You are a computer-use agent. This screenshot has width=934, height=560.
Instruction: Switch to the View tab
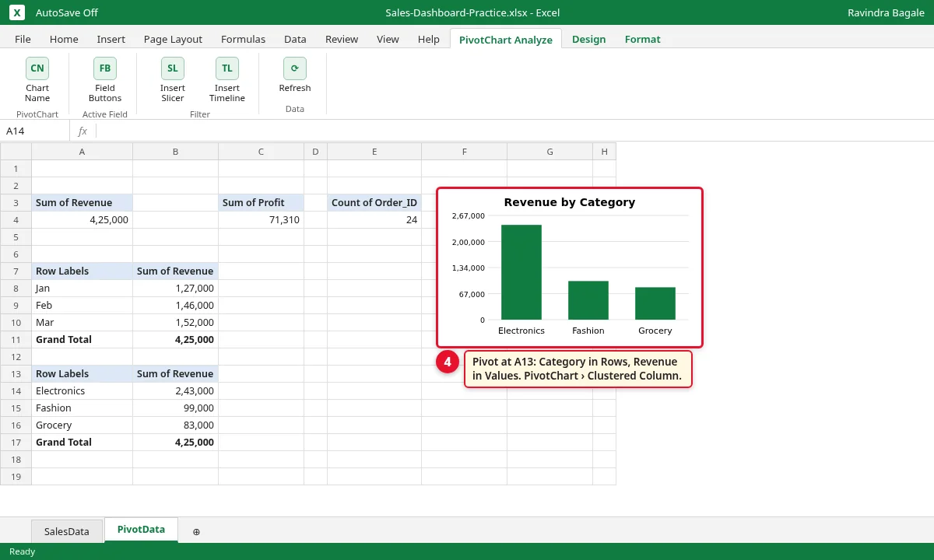coord(388,39)
